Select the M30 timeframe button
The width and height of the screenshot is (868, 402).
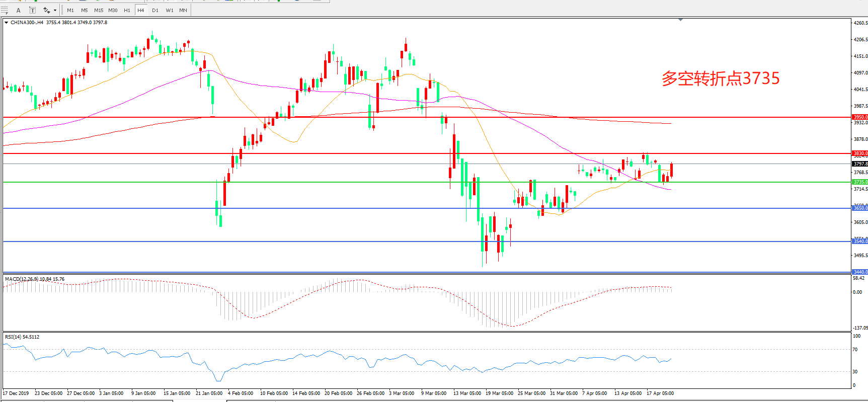[x=113, y=10]
